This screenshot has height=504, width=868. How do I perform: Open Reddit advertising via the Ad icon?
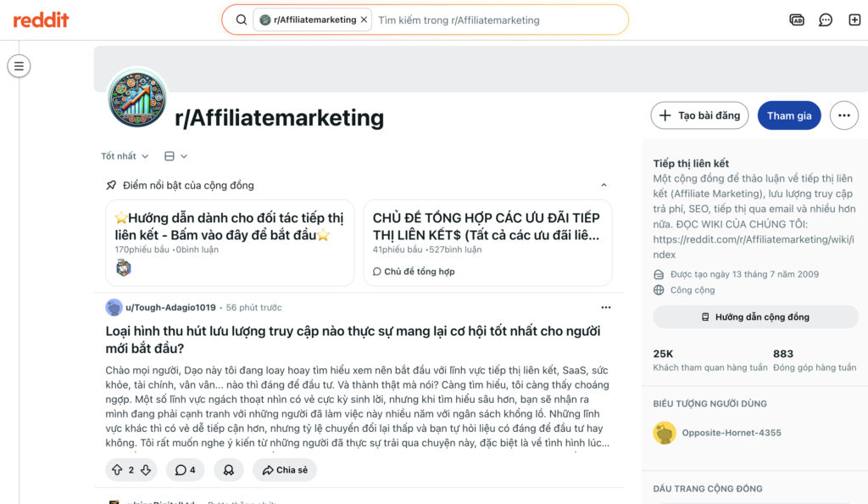point(797,19)
